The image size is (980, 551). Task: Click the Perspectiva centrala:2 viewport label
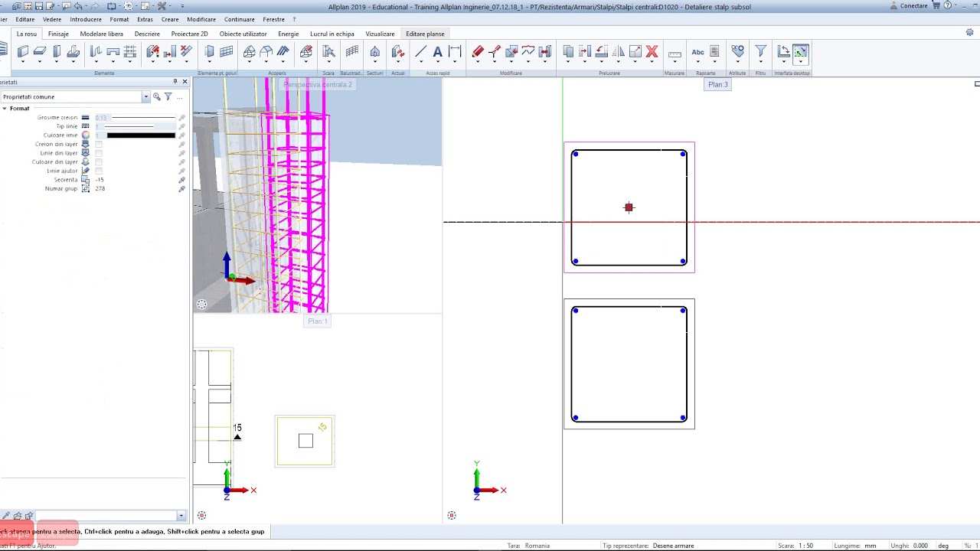318,84
